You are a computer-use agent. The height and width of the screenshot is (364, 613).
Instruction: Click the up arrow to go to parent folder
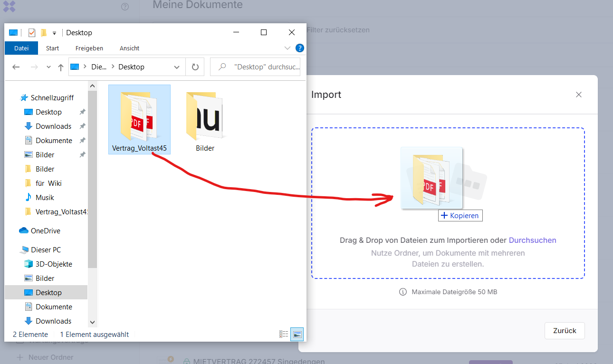60,67
